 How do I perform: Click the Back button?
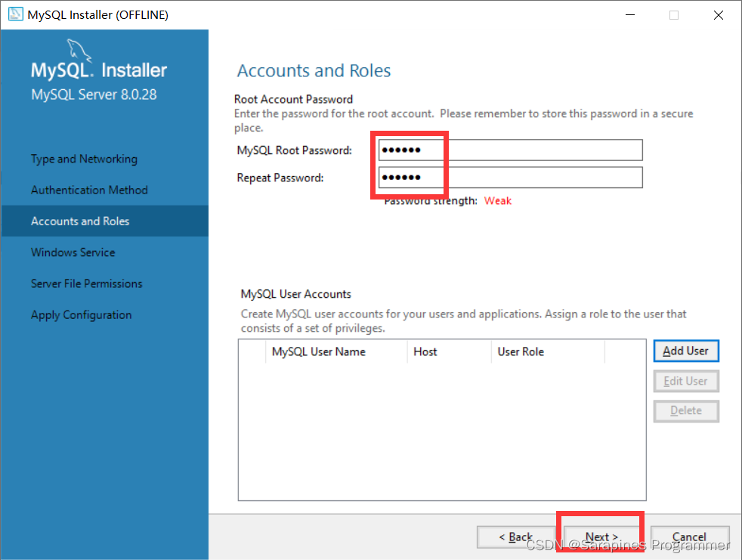click(x=517, y=537)
